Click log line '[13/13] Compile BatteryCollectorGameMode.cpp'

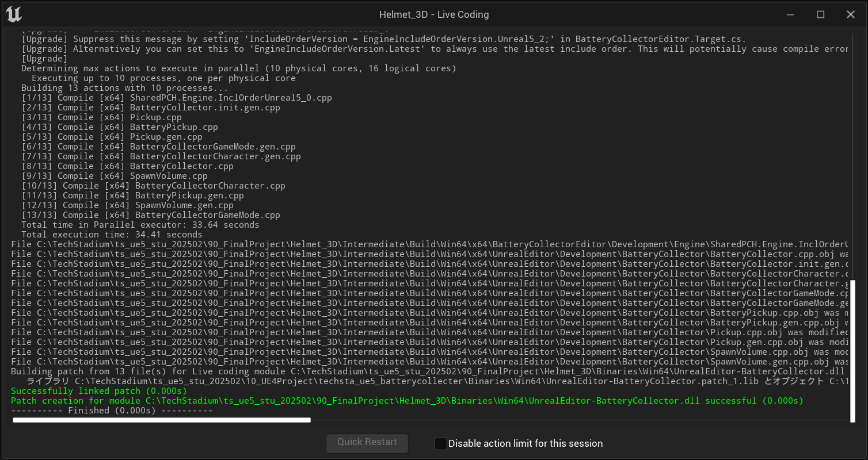tap(151, 215)
